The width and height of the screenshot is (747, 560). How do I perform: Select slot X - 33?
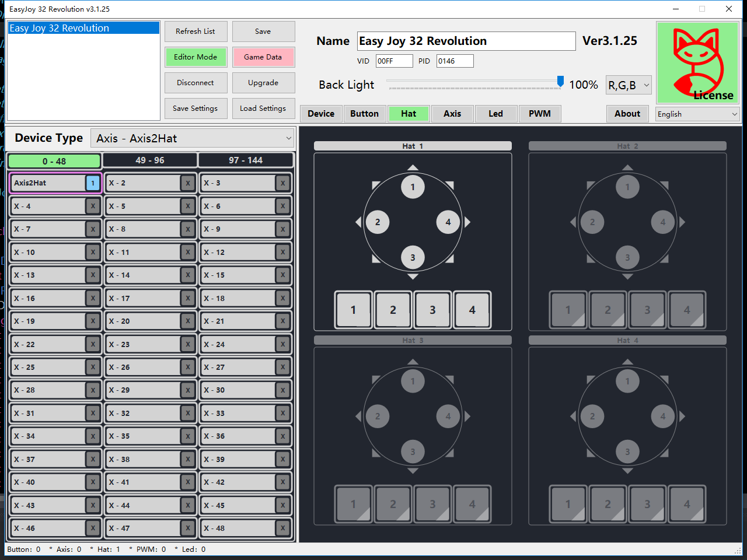(246, 413)
